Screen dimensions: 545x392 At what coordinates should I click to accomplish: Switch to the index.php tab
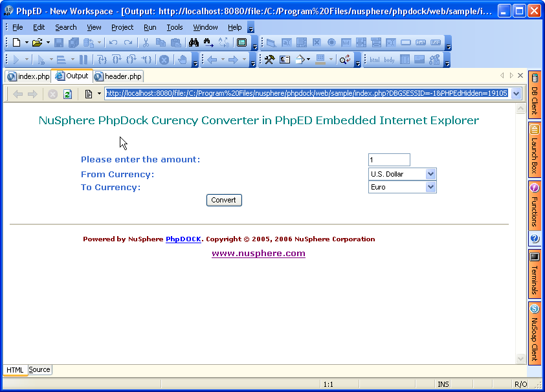click(x=28, y=76)
